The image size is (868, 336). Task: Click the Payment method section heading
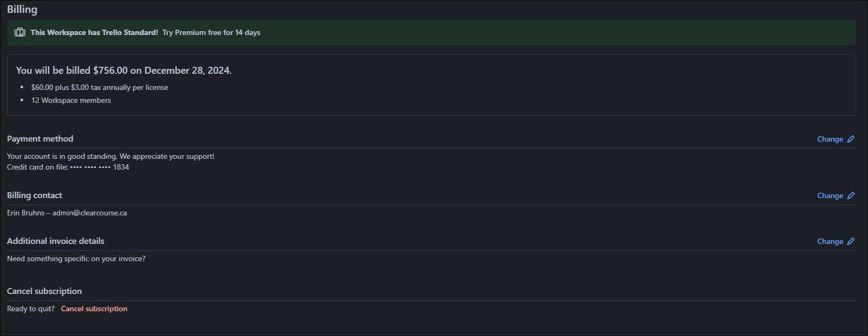point(40,138)
